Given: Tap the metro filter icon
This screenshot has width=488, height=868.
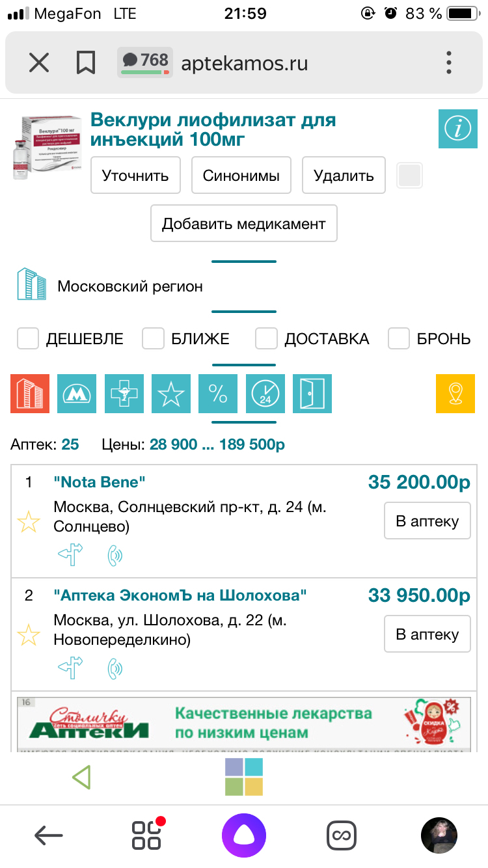Looking at the screenshot, I should (77, 394).
